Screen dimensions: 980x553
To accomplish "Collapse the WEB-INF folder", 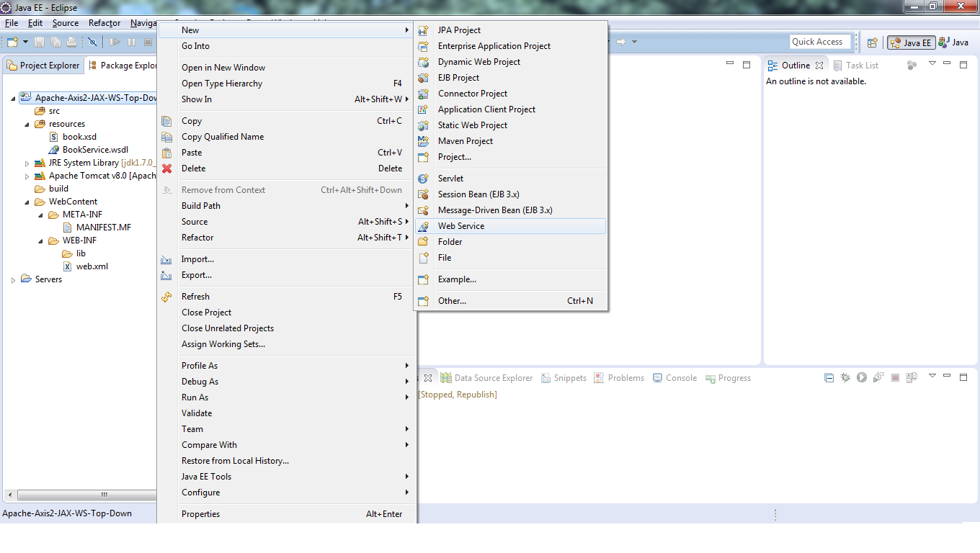I will 41,240.
